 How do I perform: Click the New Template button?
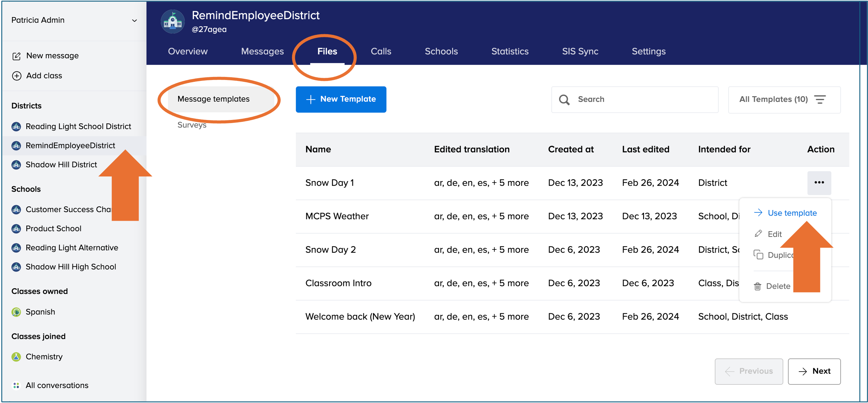click(x=341, y=99)
